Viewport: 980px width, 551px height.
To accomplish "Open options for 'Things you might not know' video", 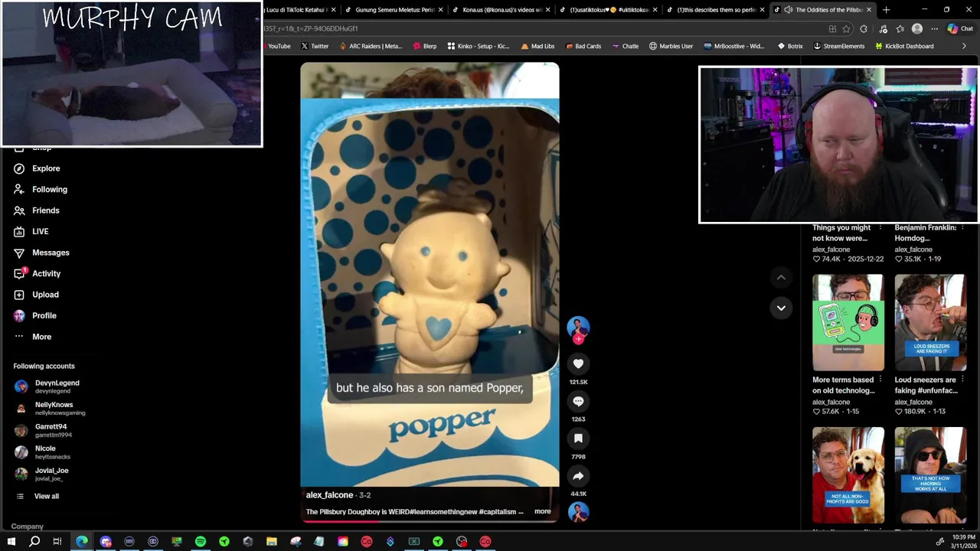I will (x=880, y=227).
